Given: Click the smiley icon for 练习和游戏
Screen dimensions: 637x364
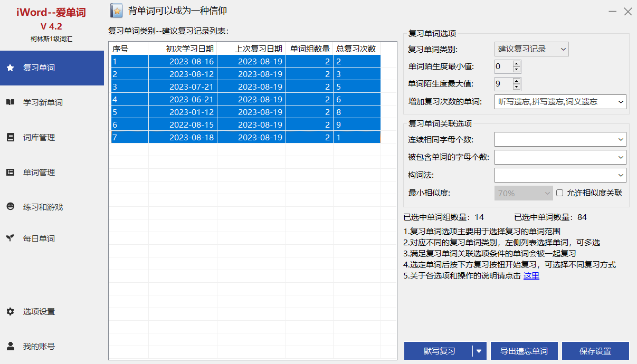Looking at the screenshot, I should coord(10,207).
